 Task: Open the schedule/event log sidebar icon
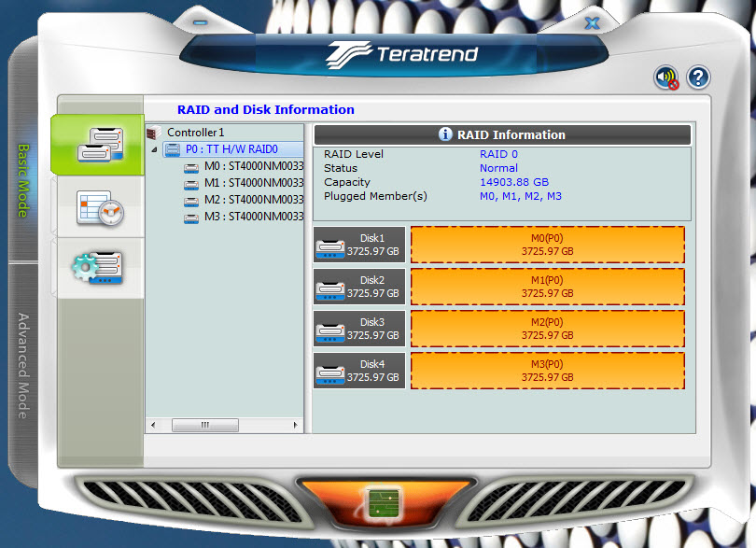click(100, 208)
